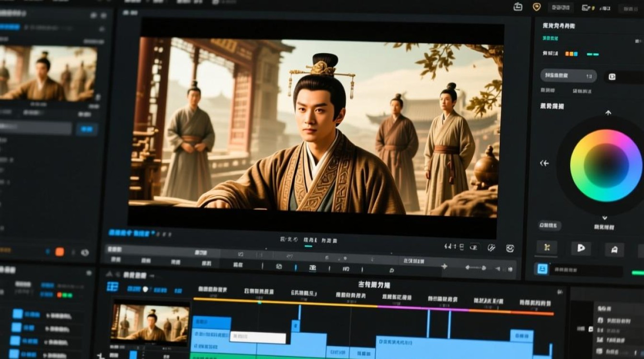Click the down chevron below the color wheel
The image size is (644, 359).
(605, 217)
